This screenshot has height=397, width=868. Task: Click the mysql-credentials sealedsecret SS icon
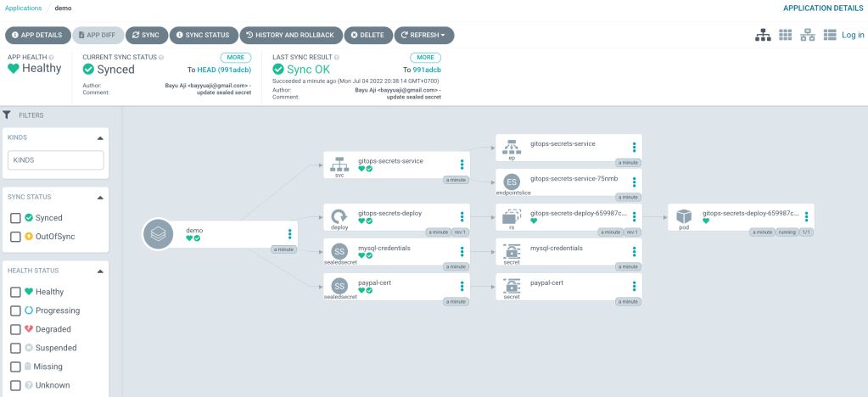point(339,252)
